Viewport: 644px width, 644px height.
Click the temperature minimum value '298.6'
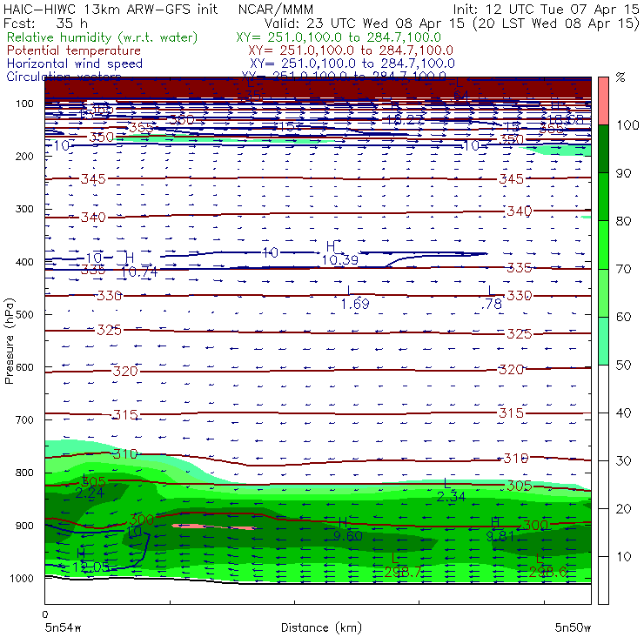tap(548, 572)
